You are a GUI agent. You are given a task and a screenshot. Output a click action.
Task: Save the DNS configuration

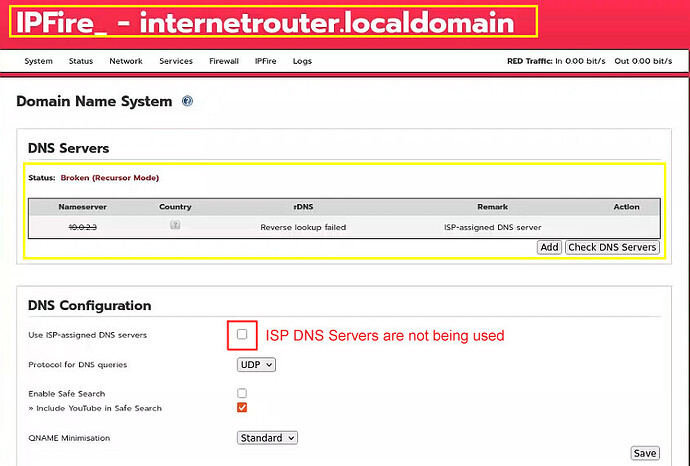click(x=645, y=453)
